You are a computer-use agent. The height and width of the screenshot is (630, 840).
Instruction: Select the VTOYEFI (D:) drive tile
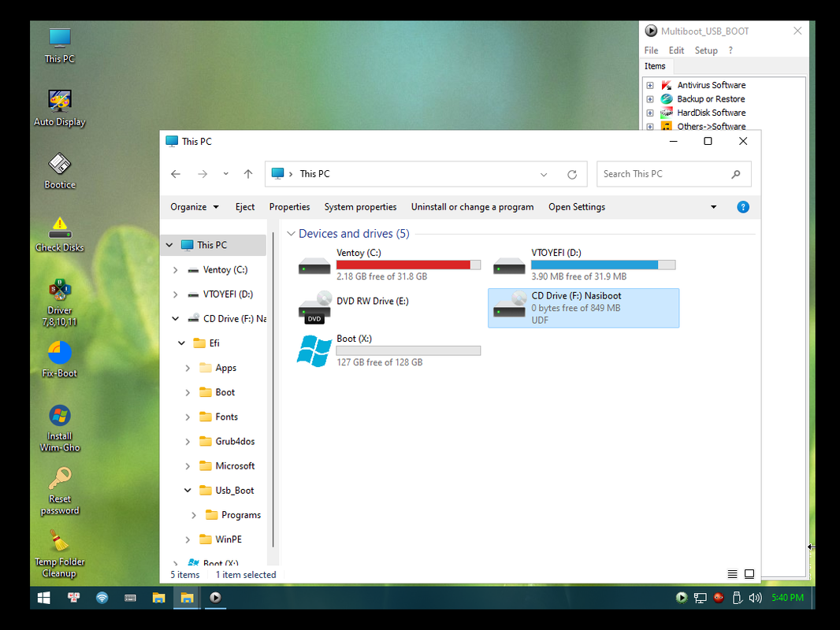click(584, 265)
